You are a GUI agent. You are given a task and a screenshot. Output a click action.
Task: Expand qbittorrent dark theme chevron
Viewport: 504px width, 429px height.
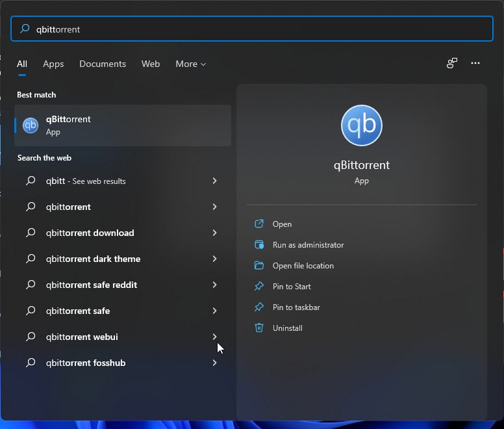[x=214, y=259]
